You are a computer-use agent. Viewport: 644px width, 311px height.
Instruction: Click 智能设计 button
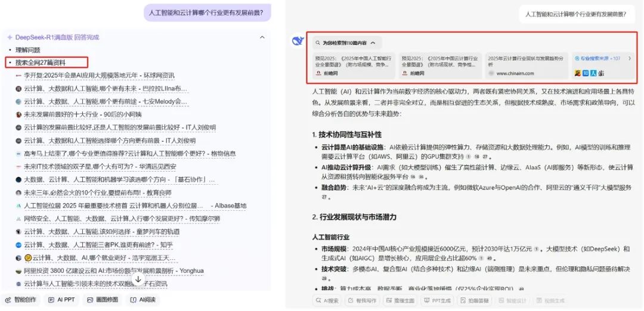[x=512, y=301]
